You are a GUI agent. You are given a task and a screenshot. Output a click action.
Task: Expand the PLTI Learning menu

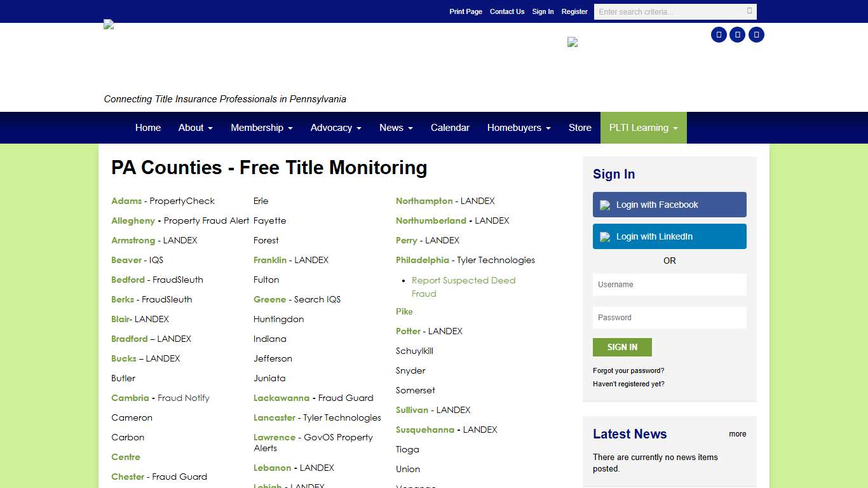[643, 128]
